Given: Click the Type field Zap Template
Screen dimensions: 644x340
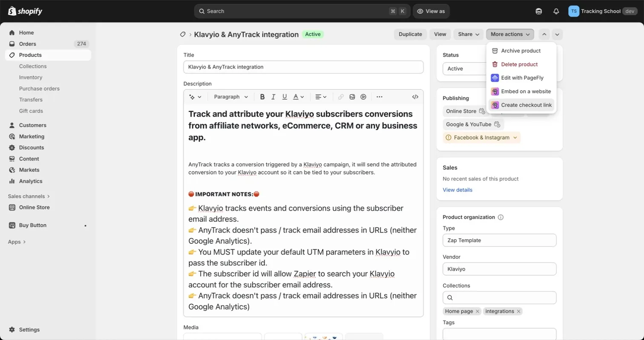Looking at the screenshot, I should coord(499,240).
